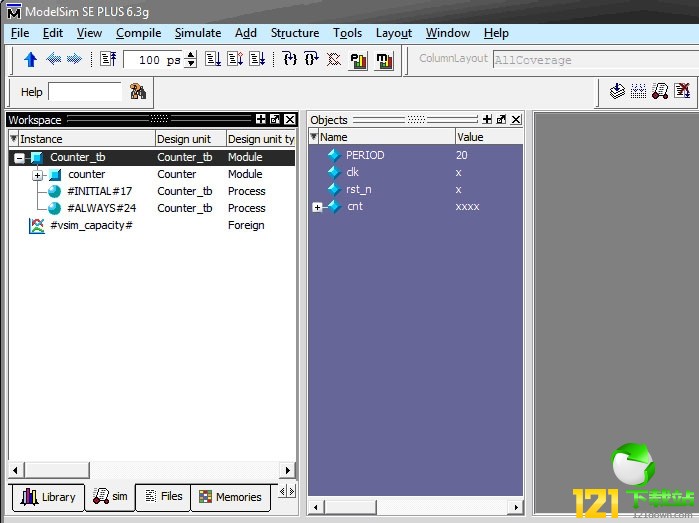Open the Structure menu

click(295, 33)
